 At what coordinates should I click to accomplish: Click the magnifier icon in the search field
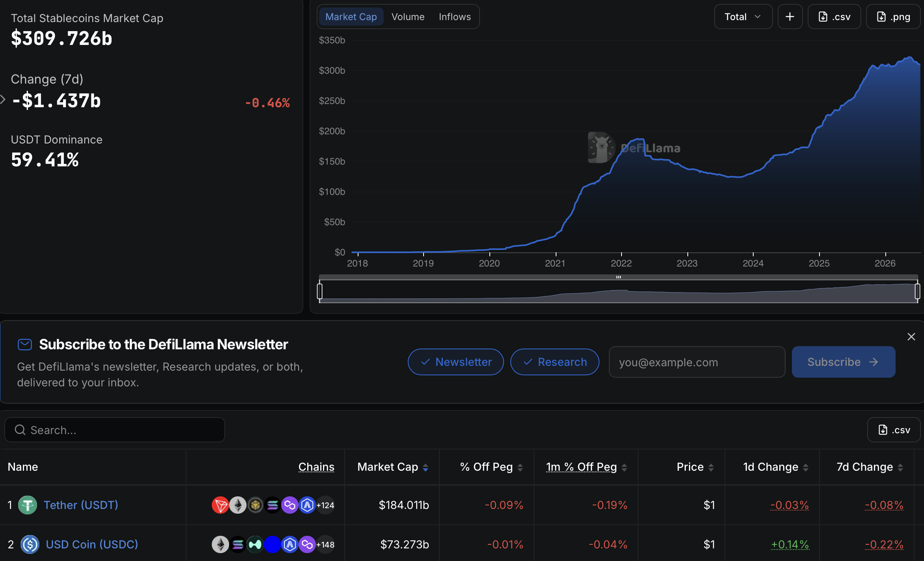pyautogui.click(x=20, y=430)
